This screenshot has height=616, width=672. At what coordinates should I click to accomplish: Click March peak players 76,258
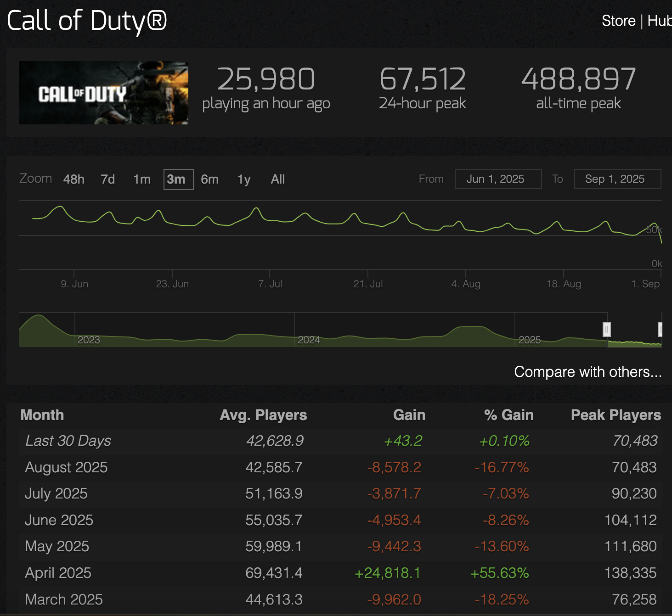pyautogui.click(x=634, y=599)
